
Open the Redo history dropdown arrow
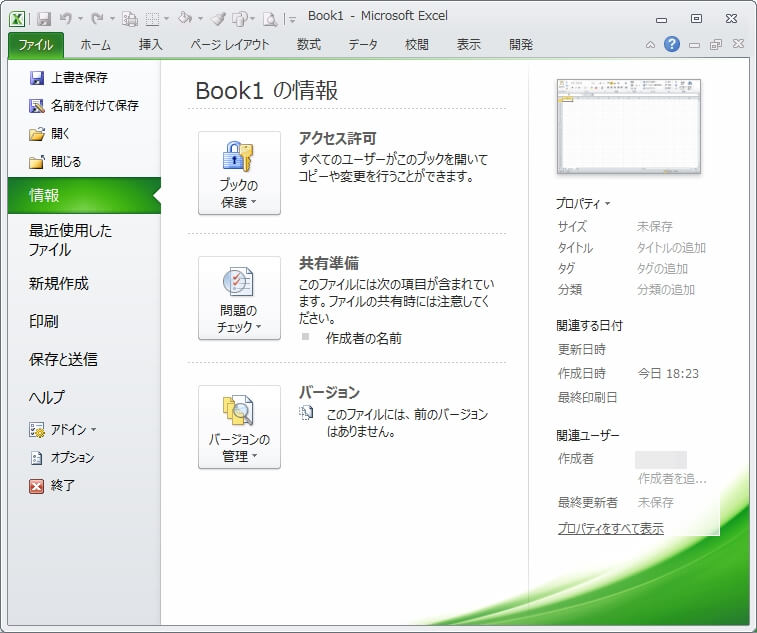click(x=112, y=19)
